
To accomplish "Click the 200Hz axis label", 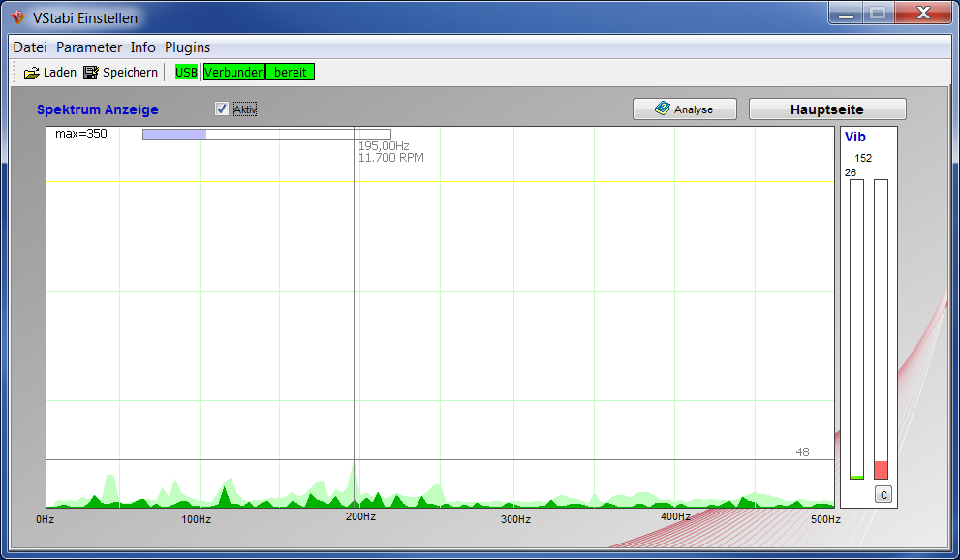I will pos(360,516).
